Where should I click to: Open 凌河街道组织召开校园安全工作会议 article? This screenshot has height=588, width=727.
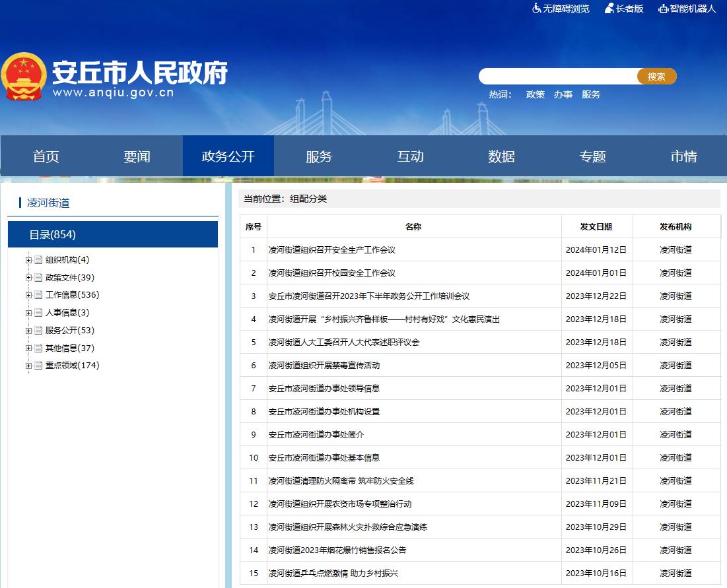[332, 273]
